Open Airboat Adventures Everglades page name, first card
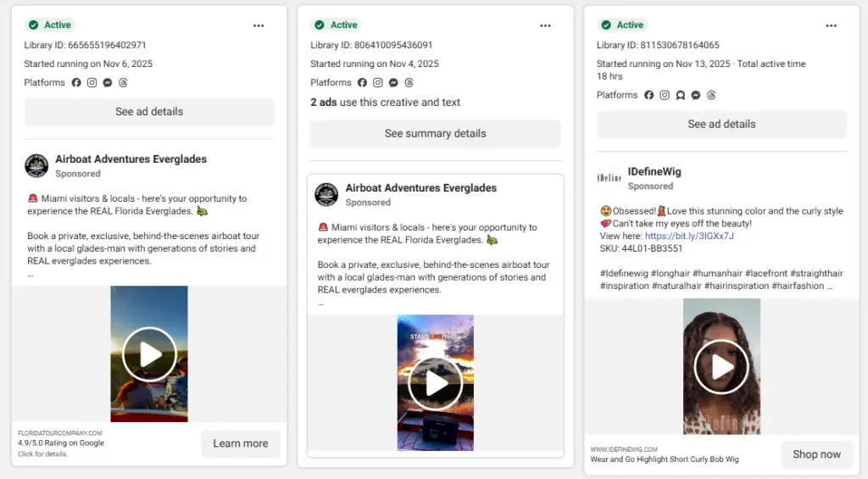This screenshot has height=479, width=868. pyautogui.click(x=131, y=159)
